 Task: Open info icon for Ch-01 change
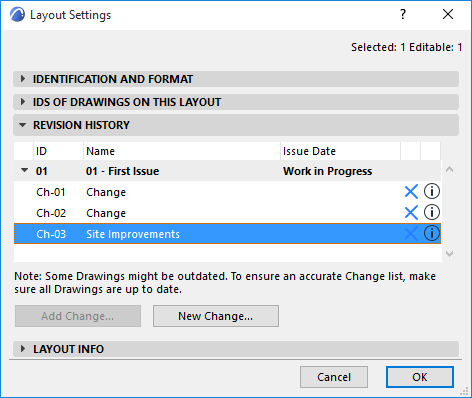point(432,192)
